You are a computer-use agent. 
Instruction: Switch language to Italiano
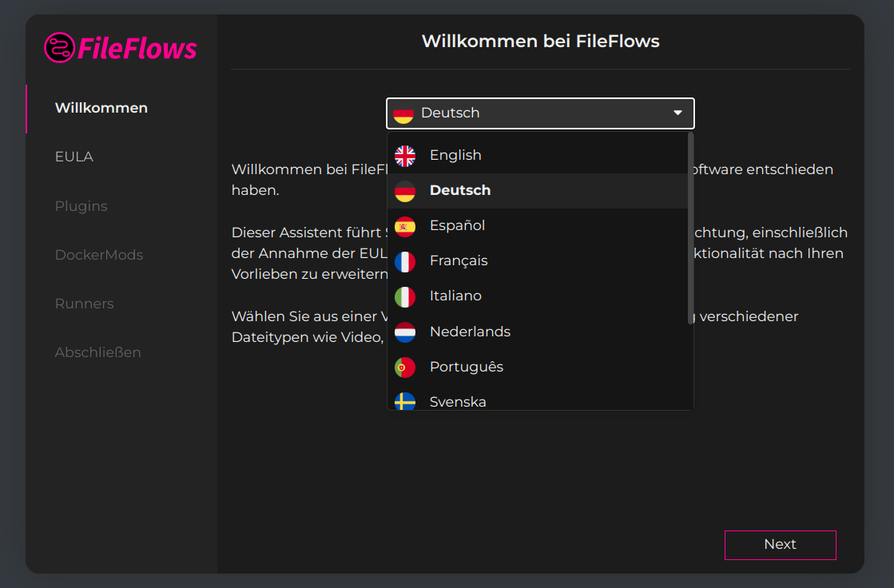pyautogui.click(x=538, y=296)
